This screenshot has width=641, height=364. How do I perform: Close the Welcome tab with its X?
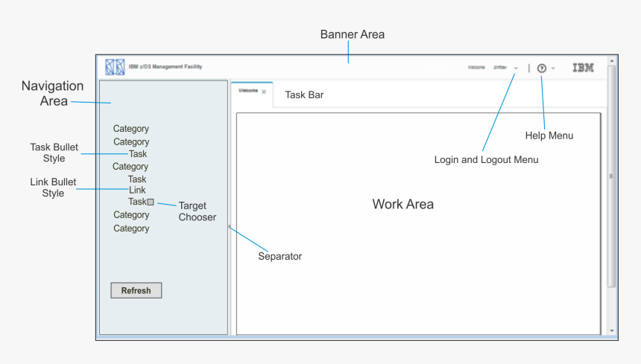(x=264, y=92)
